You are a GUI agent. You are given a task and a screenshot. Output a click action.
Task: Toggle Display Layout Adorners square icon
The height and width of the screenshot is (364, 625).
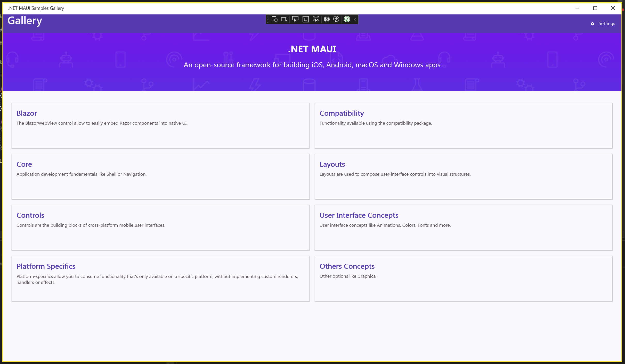306,19
